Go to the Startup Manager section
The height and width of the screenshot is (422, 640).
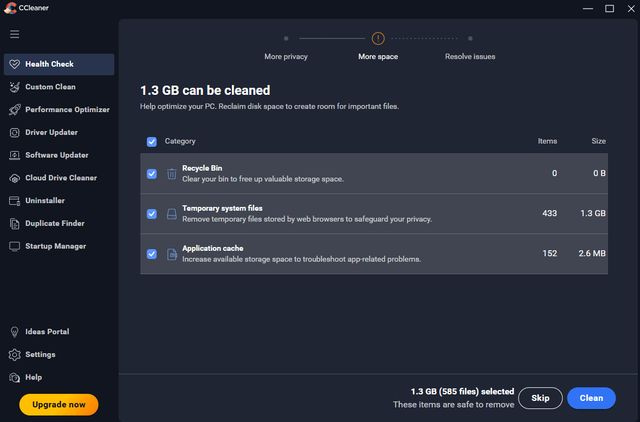(55, 246)
